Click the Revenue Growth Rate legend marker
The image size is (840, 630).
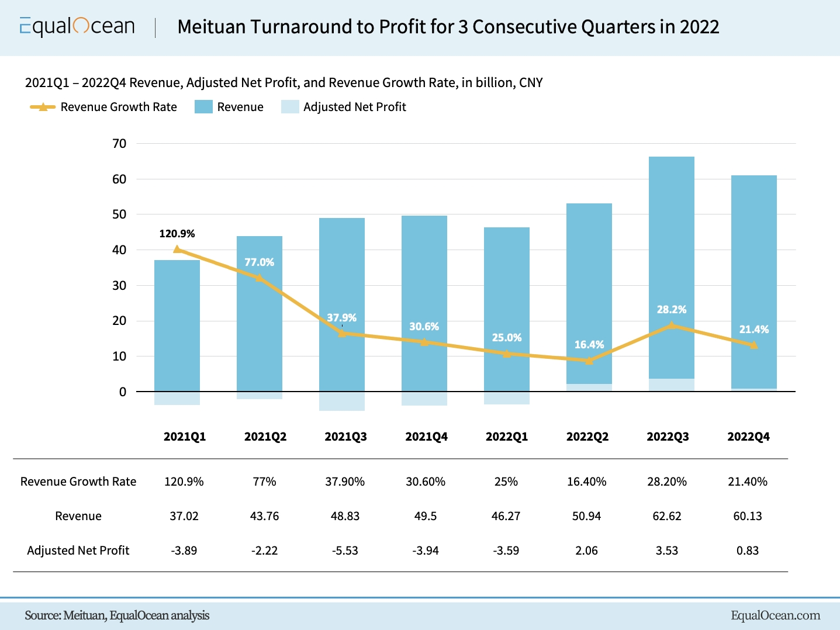[x=43, y=107]
